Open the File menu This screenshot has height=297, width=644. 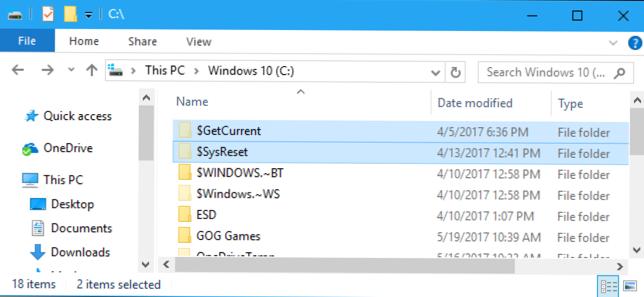click(27, 41)
